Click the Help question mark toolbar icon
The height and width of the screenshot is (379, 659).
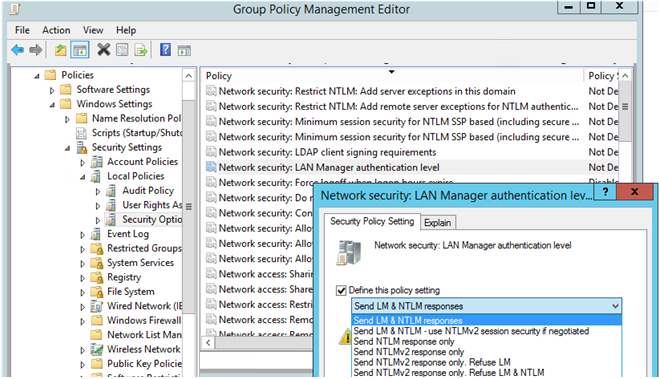pyautogui.click(x=165, y=50)
